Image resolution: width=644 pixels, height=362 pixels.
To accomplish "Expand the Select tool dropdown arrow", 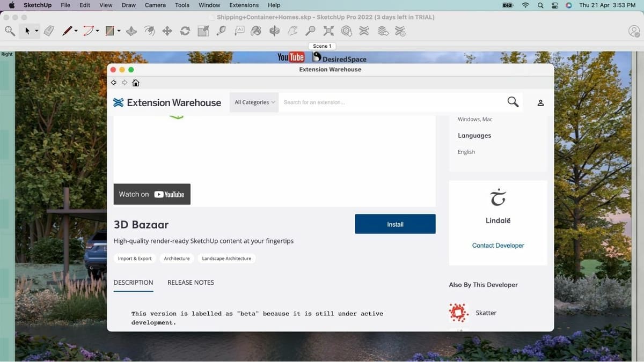I will tap(36, 31).
